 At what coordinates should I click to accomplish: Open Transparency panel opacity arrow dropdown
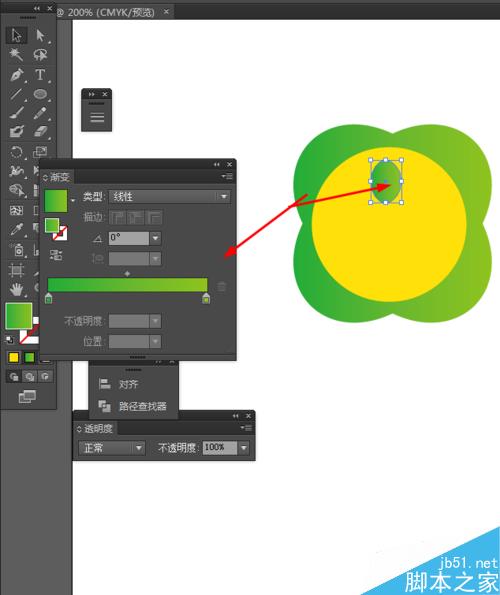[244, 448]
